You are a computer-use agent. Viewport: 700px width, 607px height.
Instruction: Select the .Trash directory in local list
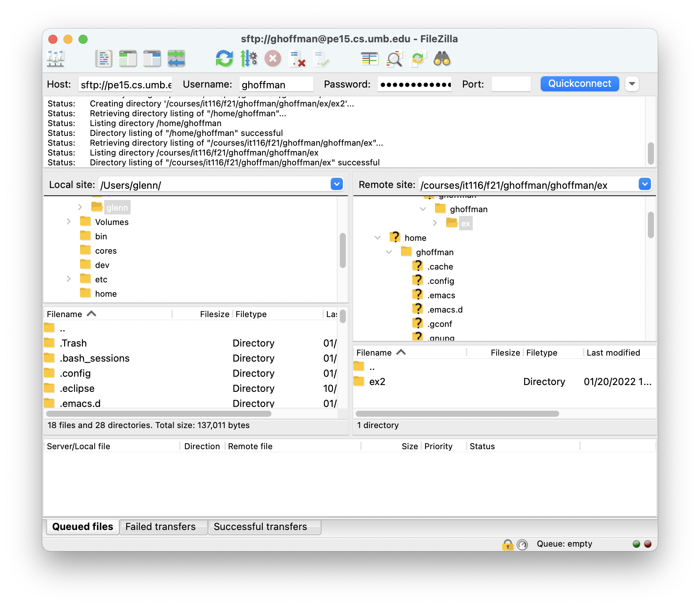190,343
